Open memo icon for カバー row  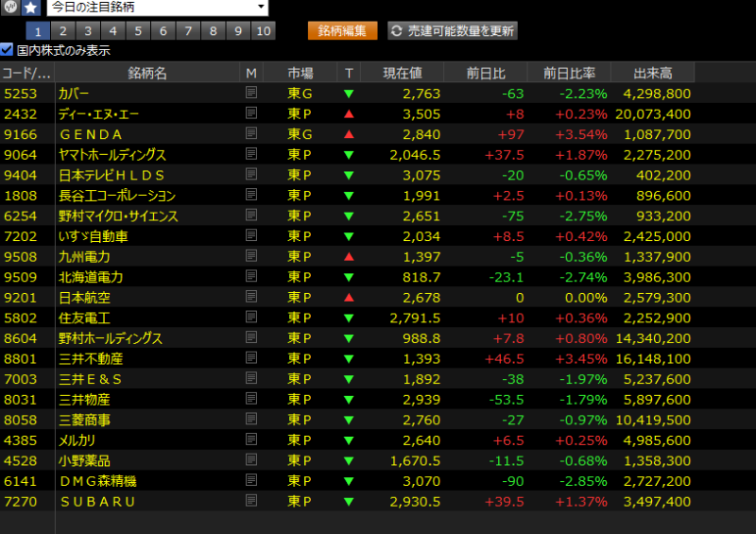[x=251, y=93]
